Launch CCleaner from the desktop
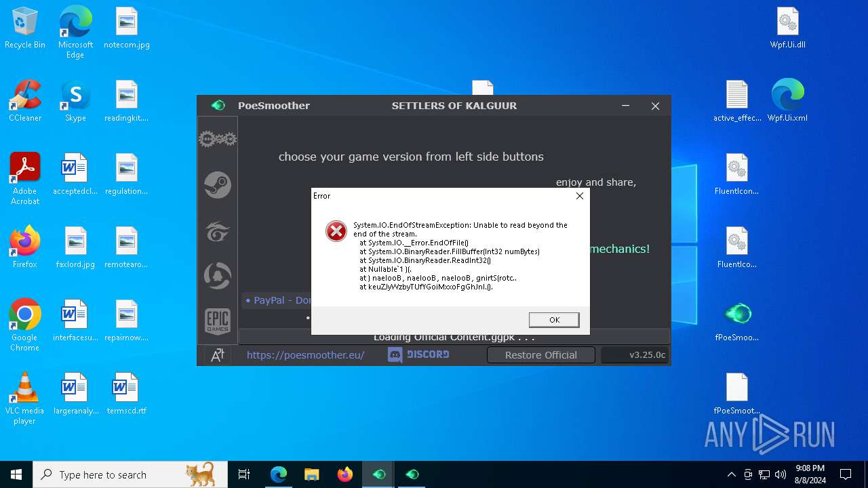 click(25, 102)
